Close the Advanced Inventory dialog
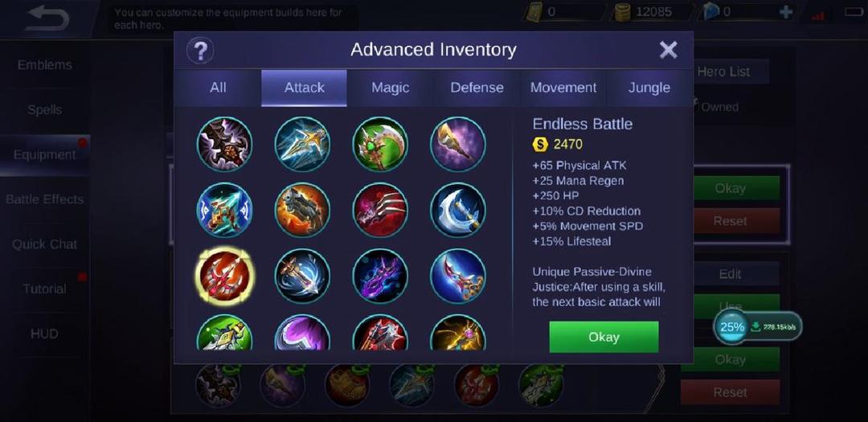Screen dimensions: 868x422 pyautogui.click(x=668, y=51)
